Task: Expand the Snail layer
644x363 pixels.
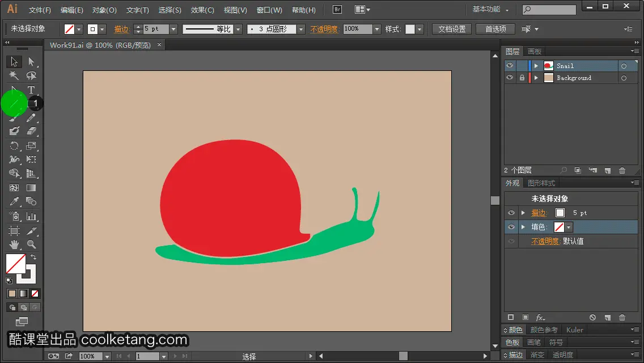Action: pos(536,66)
